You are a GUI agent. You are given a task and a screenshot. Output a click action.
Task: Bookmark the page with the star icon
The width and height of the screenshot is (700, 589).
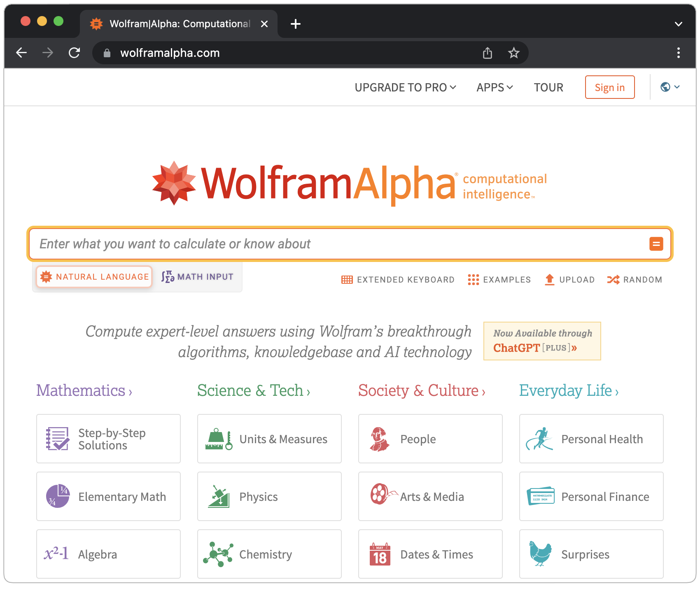point(513,53)
